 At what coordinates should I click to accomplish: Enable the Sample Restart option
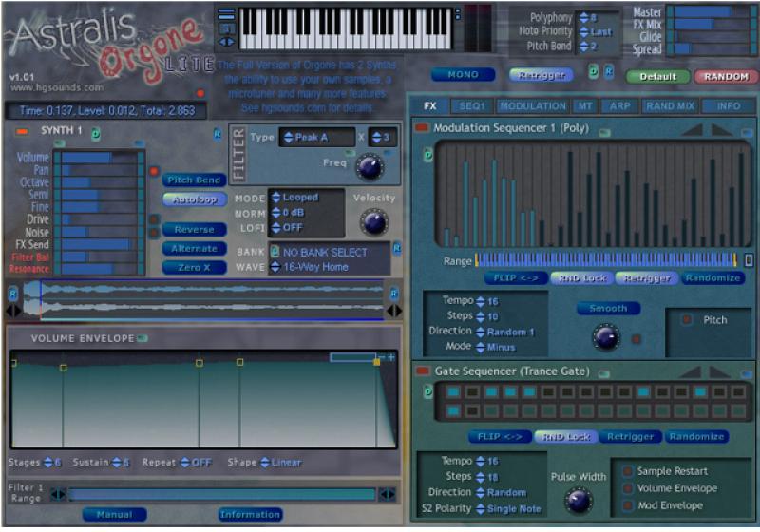[628, 471]
